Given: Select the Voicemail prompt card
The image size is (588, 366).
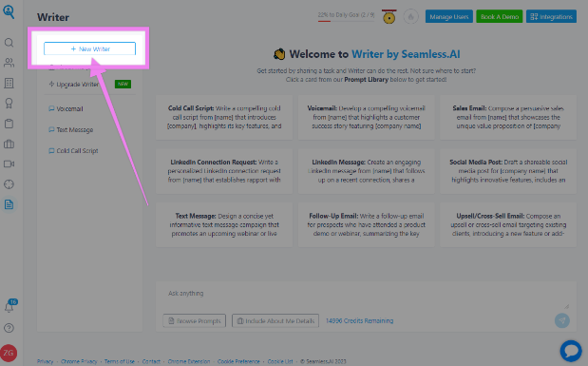Looking at the screenshot, I should coord(366,117).
